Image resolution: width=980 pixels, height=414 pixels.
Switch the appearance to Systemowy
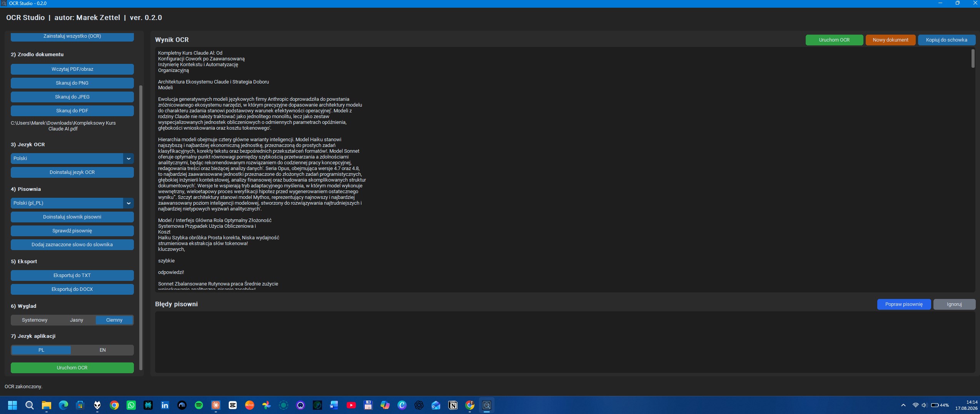[35, 320]
